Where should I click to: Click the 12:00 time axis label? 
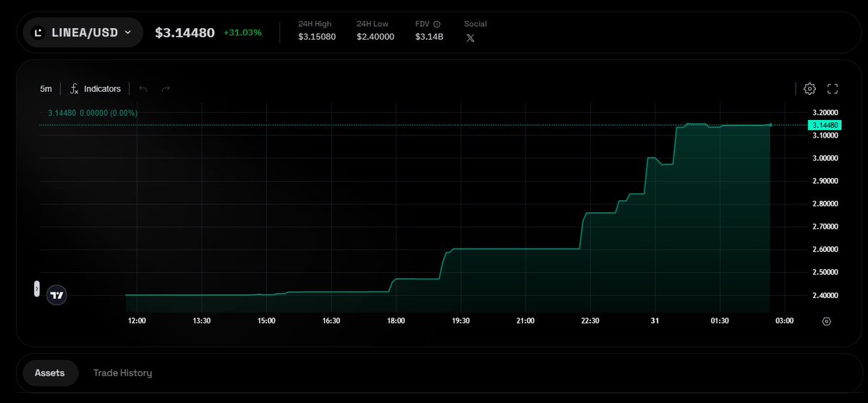point(136,321)
